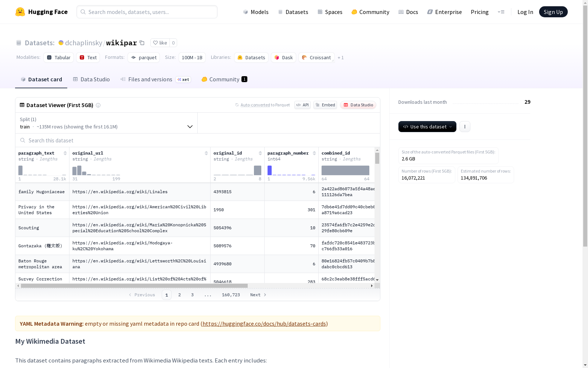Open Enterprise in the top navigation
The width and height of the screenshot is (588, 368).
pos(444,12)
